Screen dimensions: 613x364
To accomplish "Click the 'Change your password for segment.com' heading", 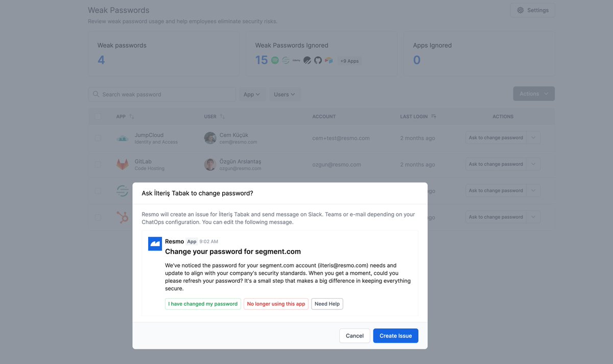I will (233, 252).
